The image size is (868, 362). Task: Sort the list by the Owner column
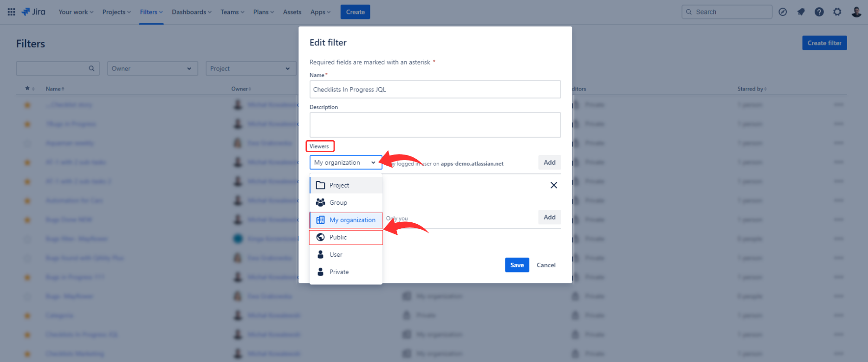(241, 89)
